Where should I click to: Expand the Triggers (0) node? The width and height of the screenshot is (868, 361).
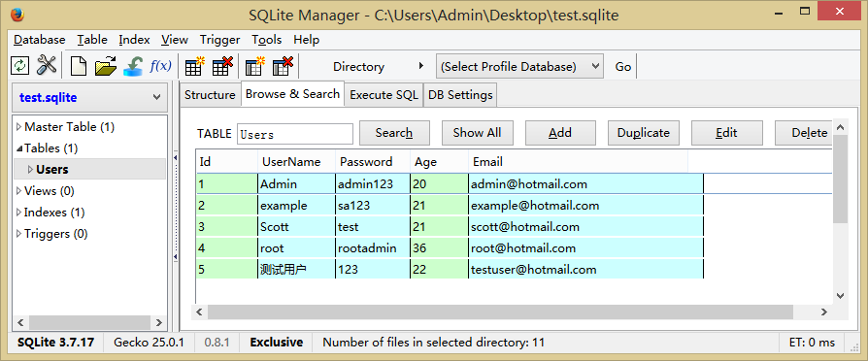18,234
